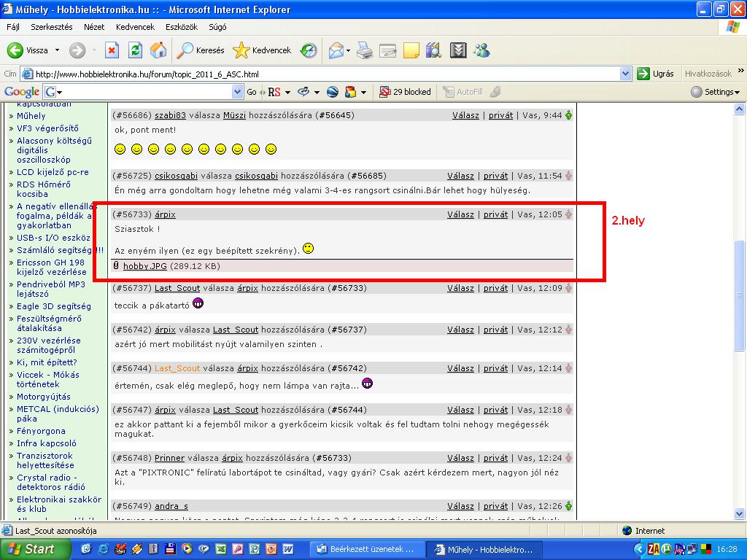Open the Messenger people icon
Image resolution: width=747 pixels, height=560 pixels.
[481, 50]
